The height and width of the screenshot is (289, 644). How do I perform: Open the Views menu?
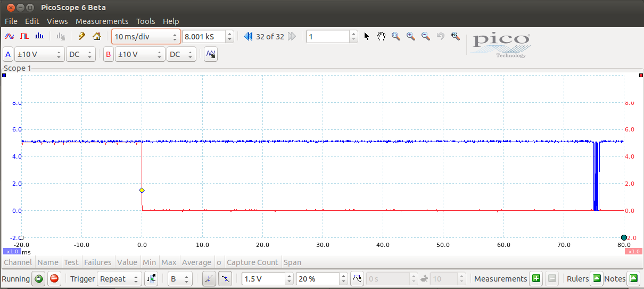point(57,21)
